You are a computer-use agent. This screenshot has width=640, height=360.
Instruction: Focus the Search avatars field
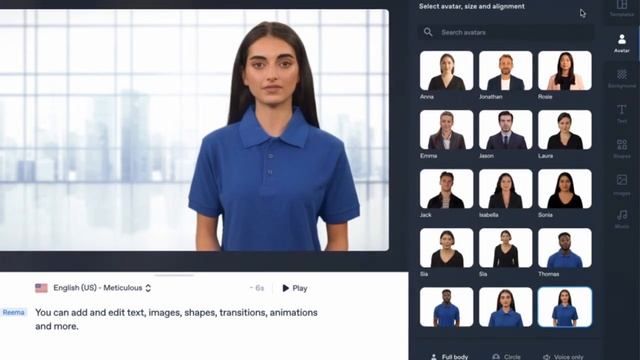tap(505, 32)
